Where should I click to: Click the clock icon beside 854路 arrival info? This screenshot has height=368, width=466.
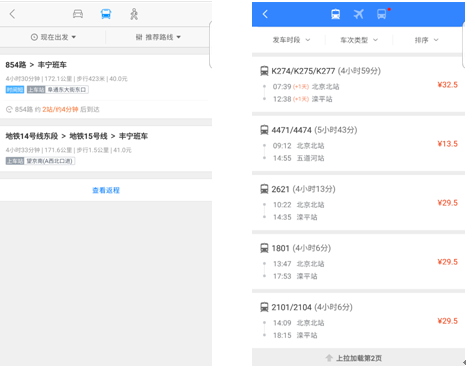coord(9,109)
